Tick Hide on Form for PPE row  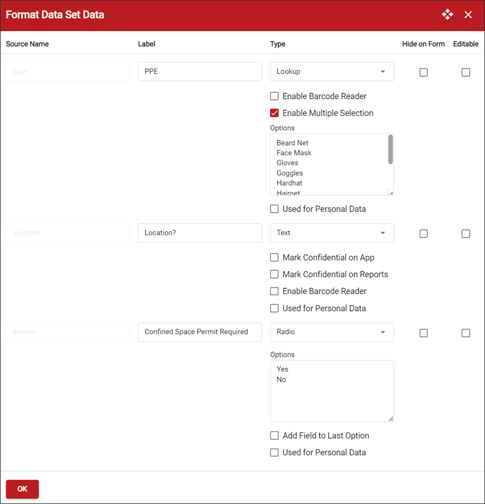[424, 72]
